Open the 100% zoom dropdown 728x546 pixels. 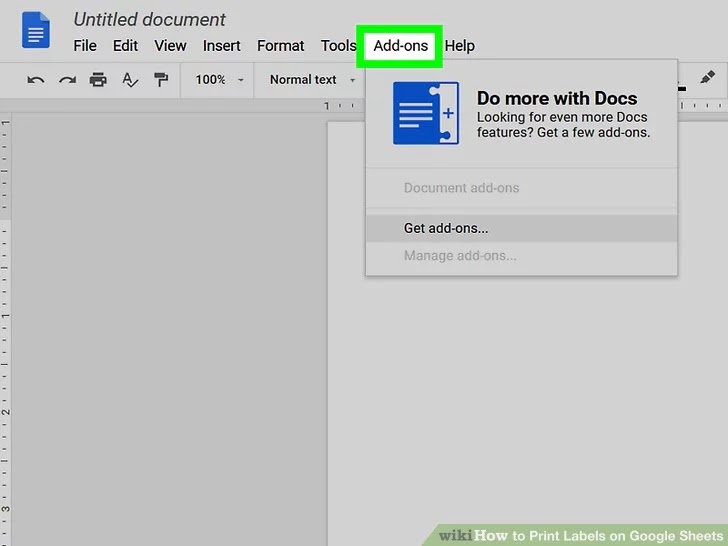coord(219,80)
